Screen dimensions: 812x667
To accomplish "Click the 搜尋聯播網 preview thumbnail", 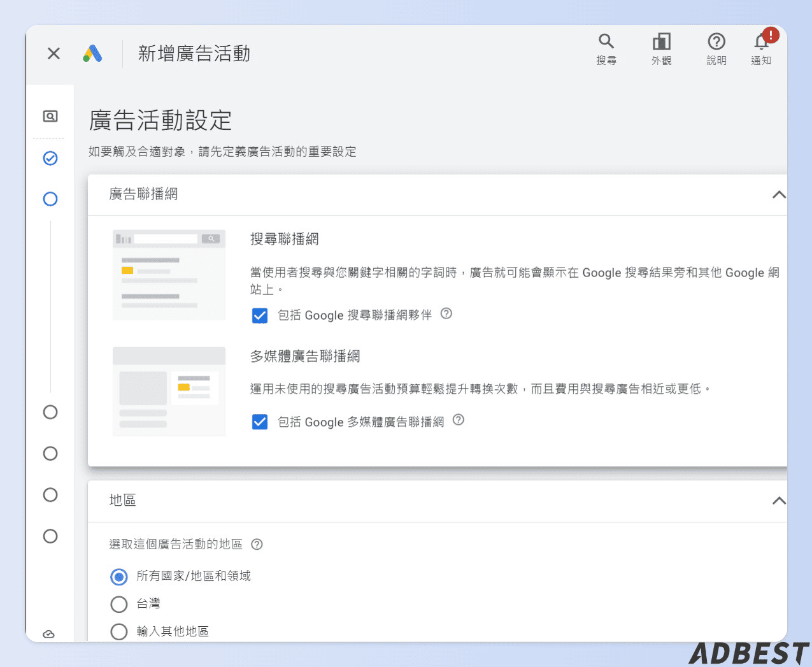I will click(x=168, y=274).
